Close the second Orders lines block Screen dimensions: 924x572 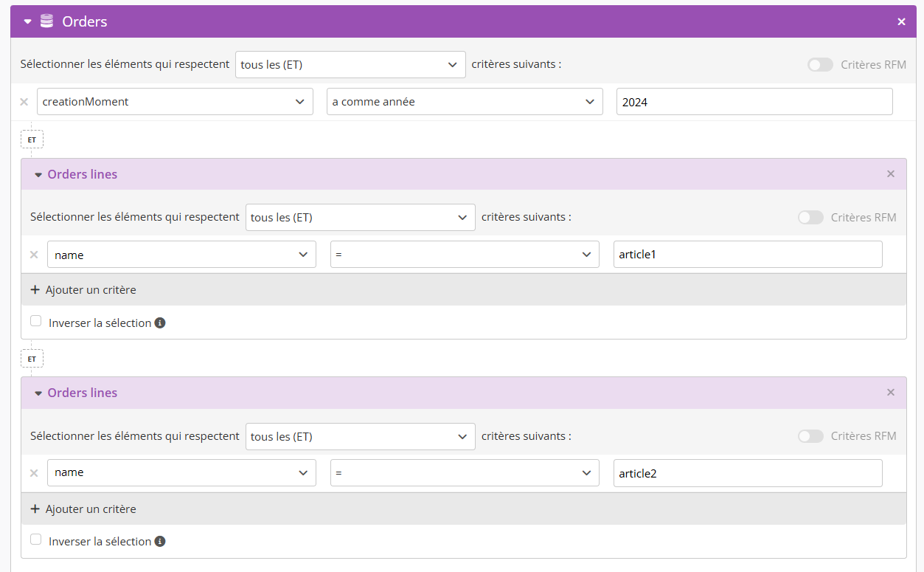click(x=891, y=393)
